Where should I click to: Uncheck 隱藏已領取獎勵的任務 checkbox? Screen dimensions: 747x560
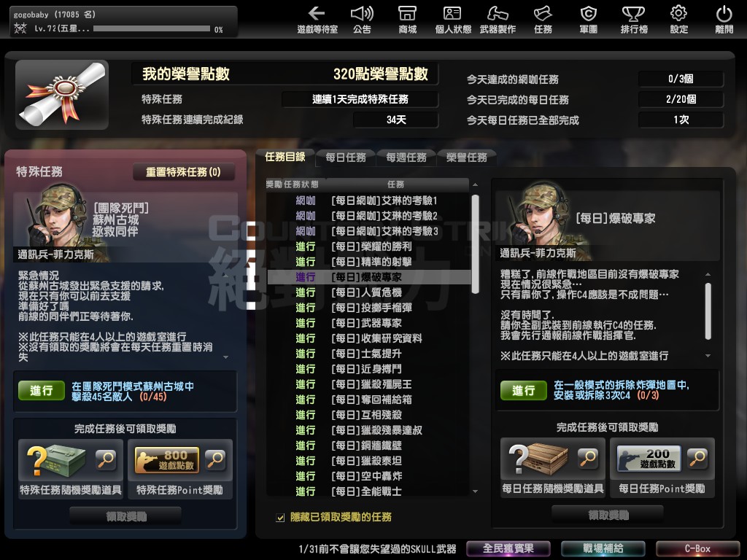pos(280,517)
